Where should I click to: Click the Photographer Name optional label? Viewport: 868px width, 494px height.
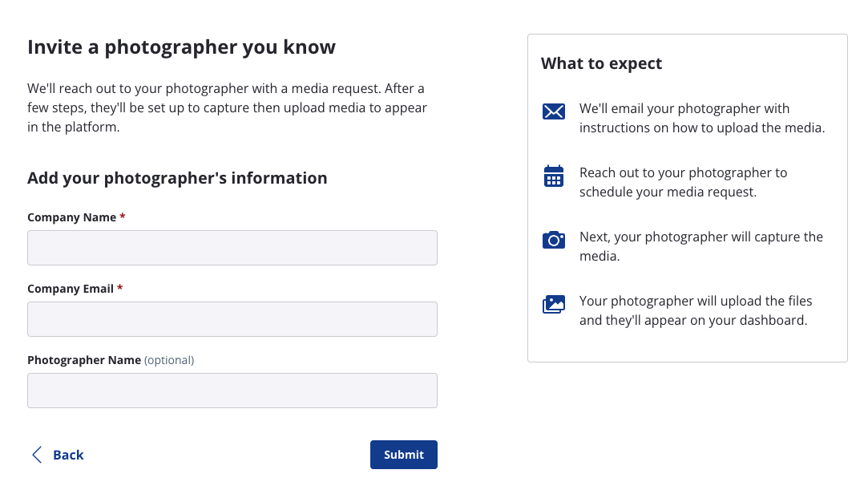pos(111,360)
